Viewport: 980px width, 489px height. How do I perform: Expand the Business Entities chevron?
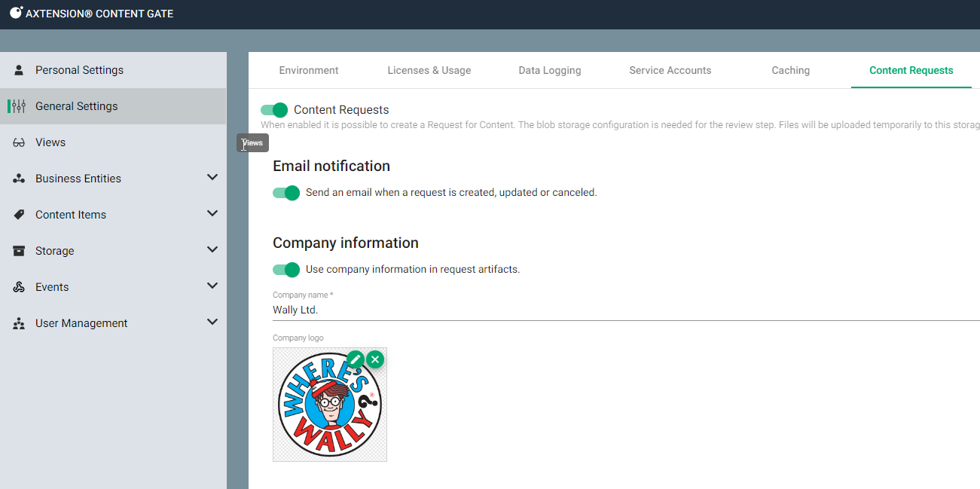pyautogui.click(x=212, y=178)
